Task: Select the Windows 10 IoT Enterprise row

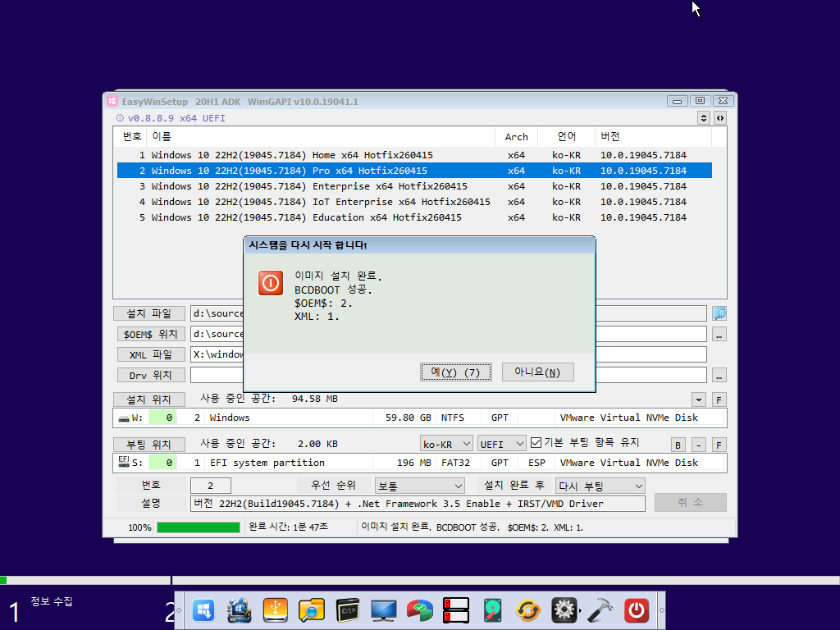Action: tap(414, 202)
